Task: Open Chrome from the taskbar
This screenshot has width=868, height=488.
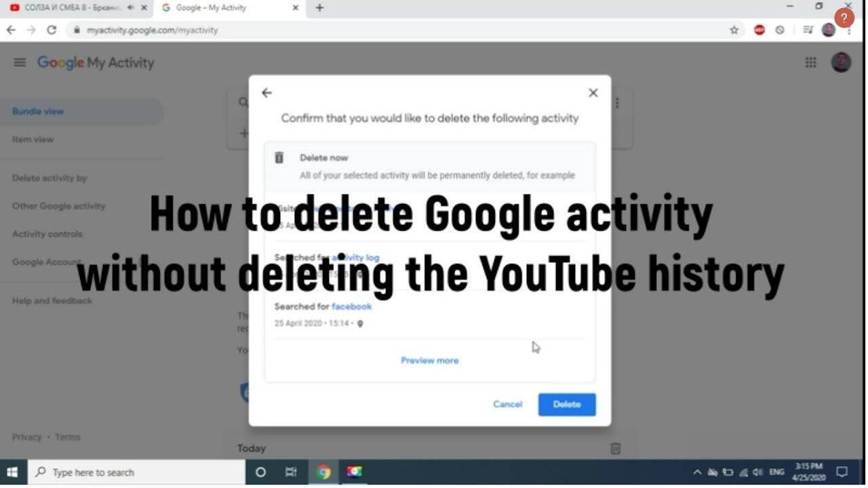Action: point(323,472)
